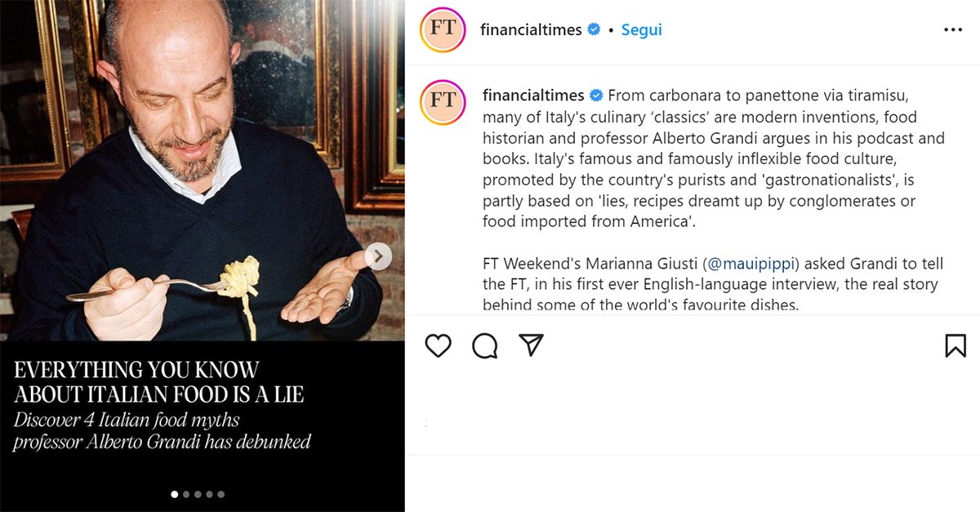Viewport: 980px width, 512px height.
Task: Open the @mauipippi profile mention
Action: click(x=751, y=264)
